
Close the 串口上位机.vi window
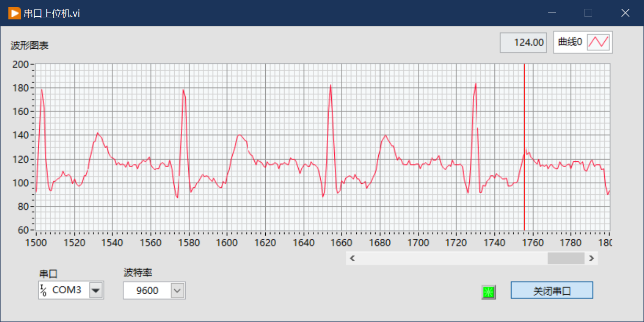(x=625, y=13)
